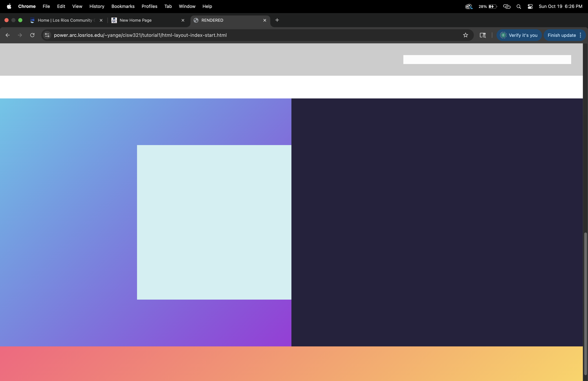Open macOS Spotlight search icon

pos(519,6)
